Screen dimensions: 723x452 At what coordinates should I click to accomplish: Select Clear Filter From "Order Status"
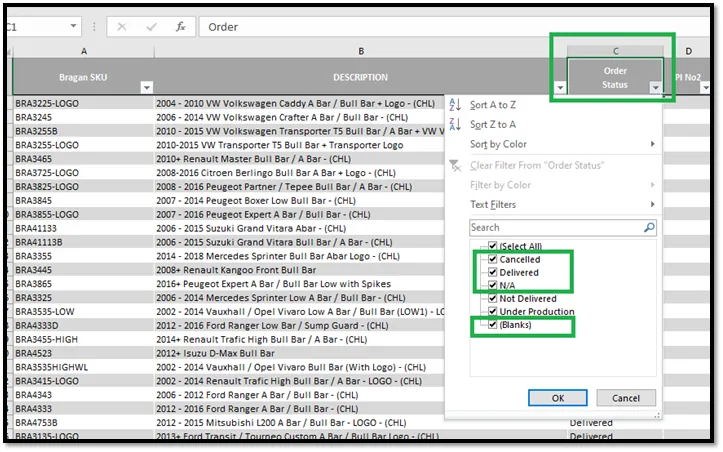click(x=537, y=165)
